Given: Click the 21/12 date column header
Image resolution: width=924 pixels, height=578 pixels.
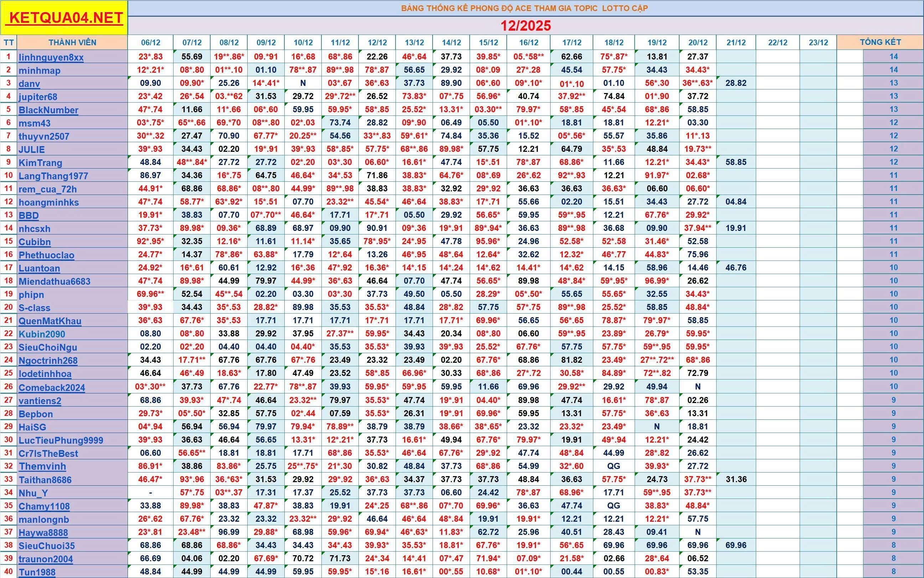Looking at the screenshot, I should coord(736,42).
